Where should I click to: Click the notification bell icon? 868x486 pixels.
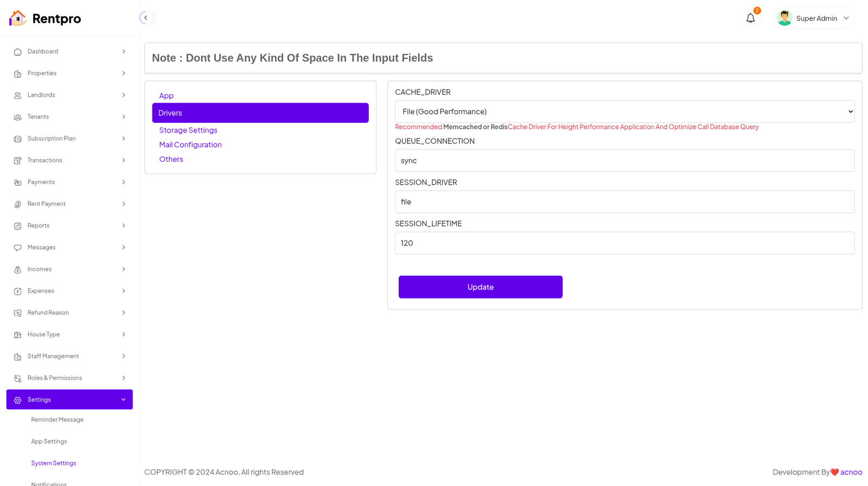tap(750, 18)
